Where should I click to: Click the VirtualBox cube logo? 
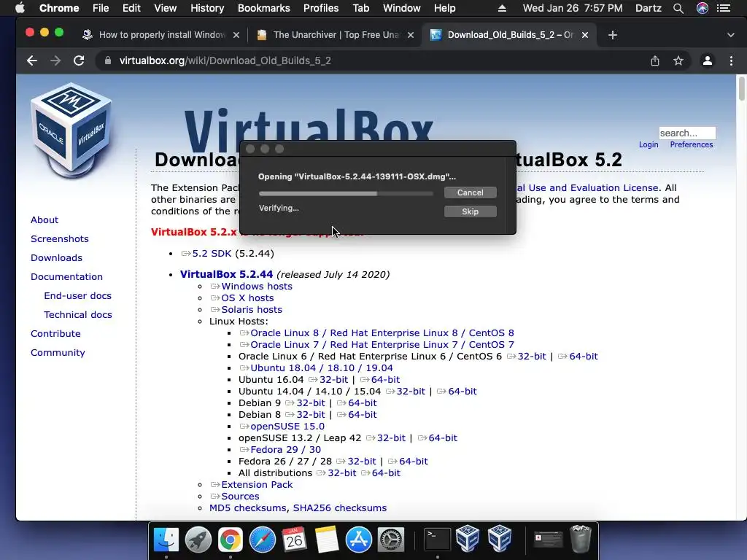pos(71,130)
